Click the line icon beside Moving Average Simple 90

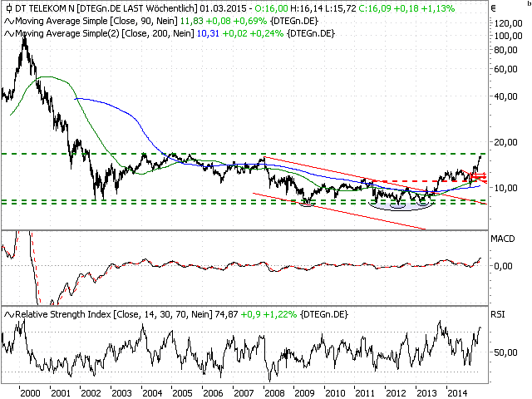(9, 22)
